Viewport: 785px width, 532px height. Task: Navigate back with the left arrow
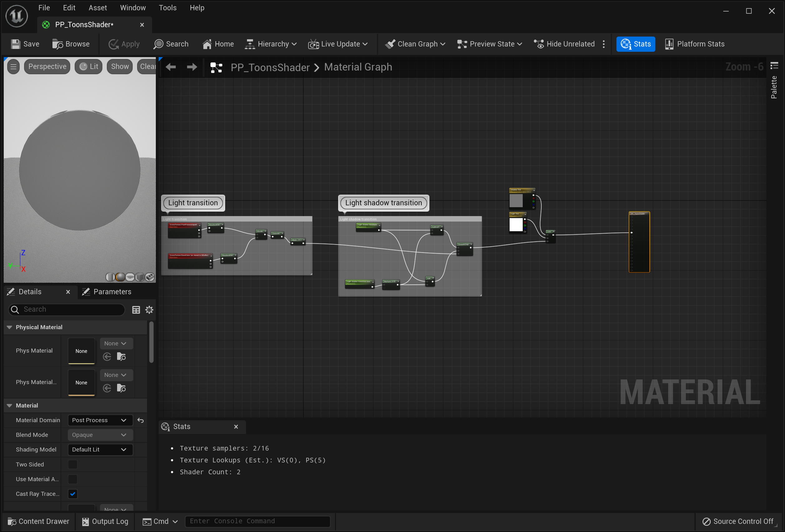(171, 67)
